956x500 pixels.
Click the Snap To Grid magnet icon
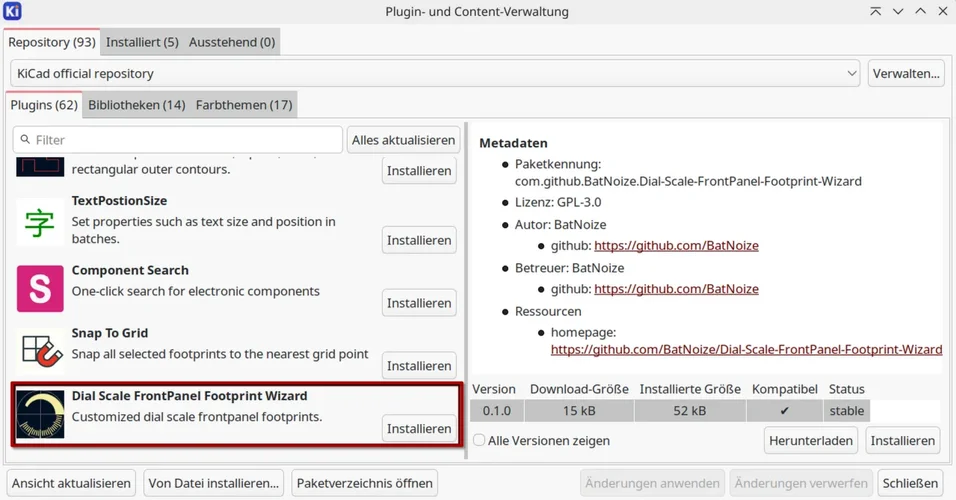point(40,351)
